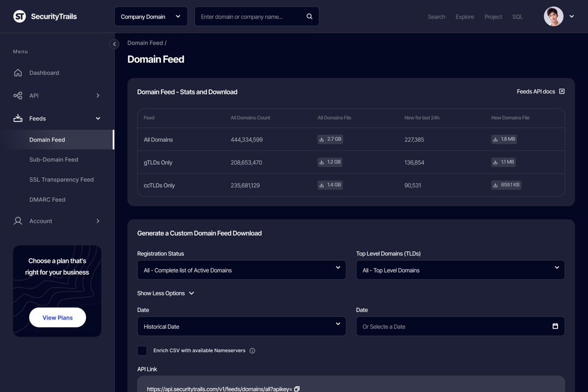Open the Project nav link

[x=493, y=17]
